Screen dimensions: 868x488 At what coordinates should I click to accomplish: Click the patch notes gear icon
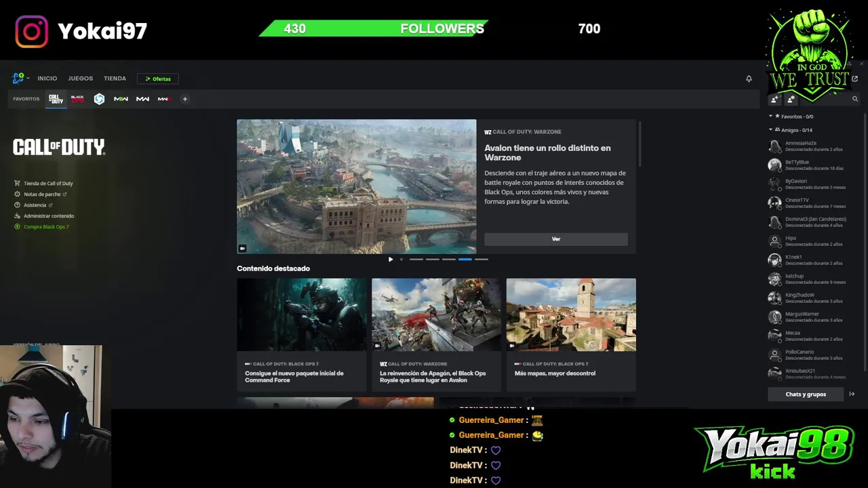(18, 194)
